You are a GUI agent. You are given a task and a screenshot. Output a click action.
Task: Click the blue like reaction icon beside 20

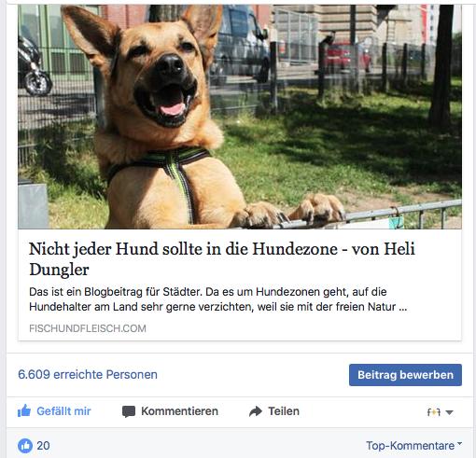25,446
